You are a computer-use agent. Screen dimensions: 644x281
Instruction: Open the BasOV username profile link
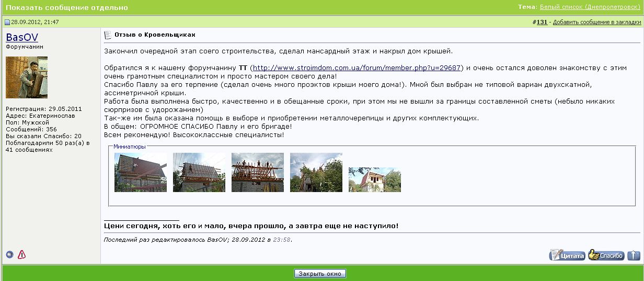22,37
